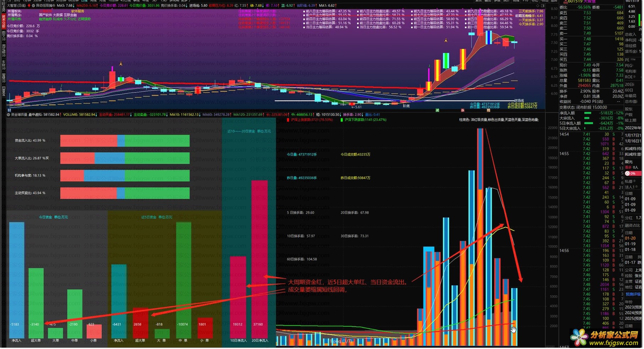Click the 卖一 7.49 ask row
The image size is (644, 349).
[591, 33]
